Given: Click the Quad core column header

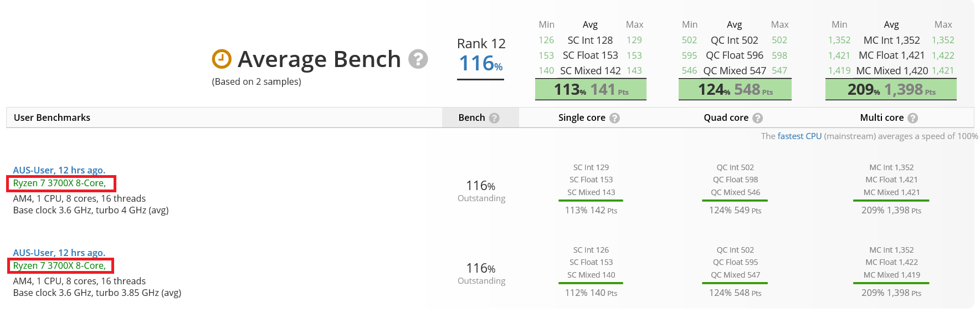Looking at the screenshot, I should tap(726, 117).
